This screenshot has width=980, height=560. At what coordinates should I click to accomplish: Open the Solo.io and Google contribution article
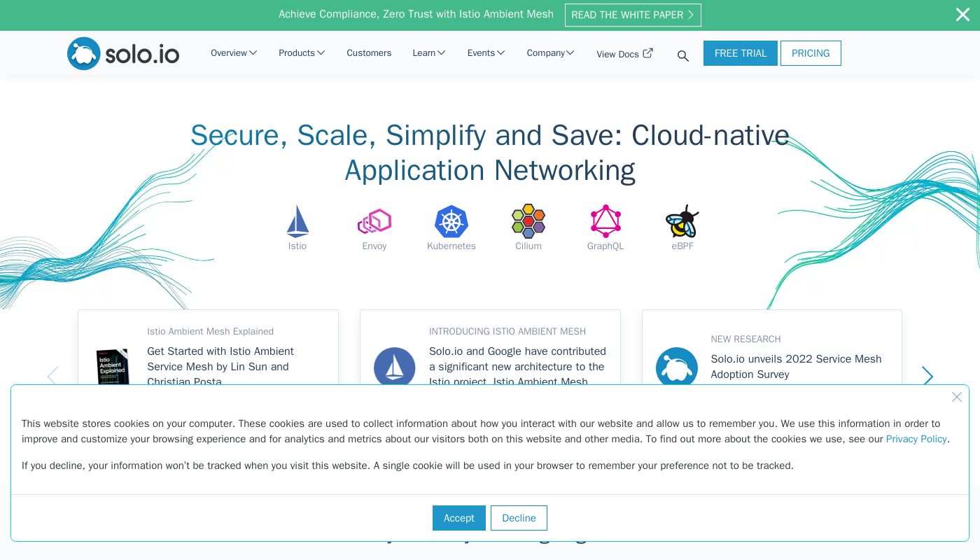tap(517, 366)
